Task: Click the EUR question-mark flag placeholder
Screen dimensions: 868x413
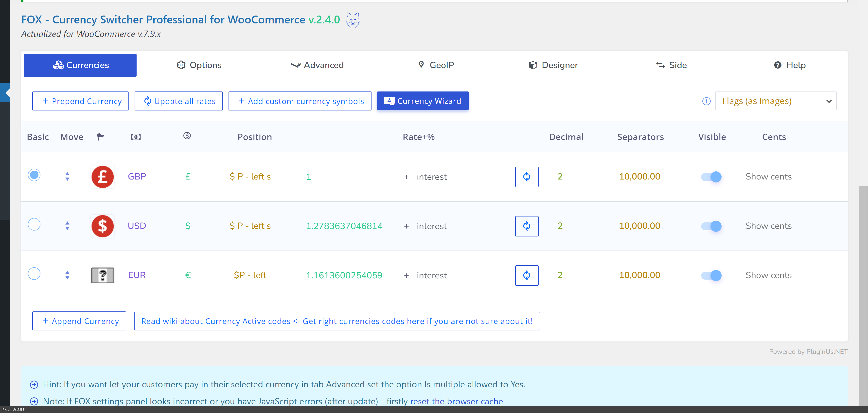Action: (x=103, y=275)
